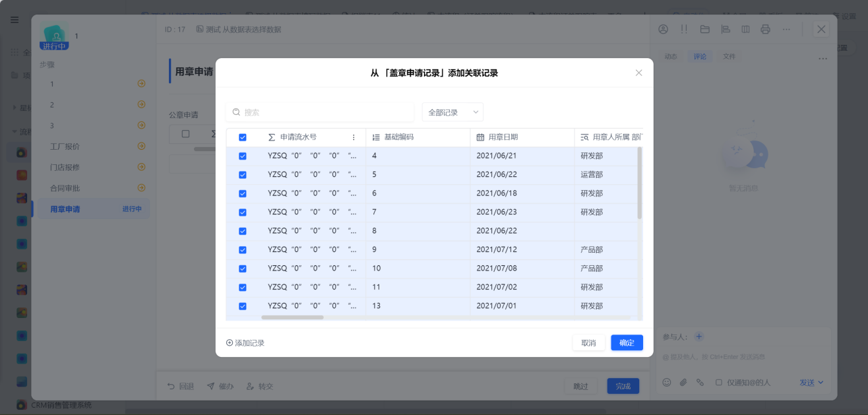Image resolution: width=868 pixels, height=415 pixels.
Task: Uncheck the row with 基础编码 9
Action: (x=243, y=250)
